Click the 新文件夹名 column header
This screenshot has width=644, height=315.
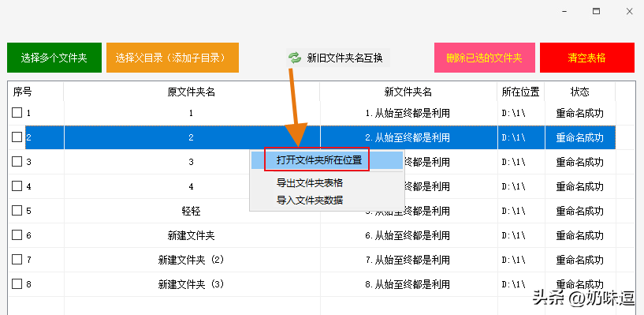408,92
